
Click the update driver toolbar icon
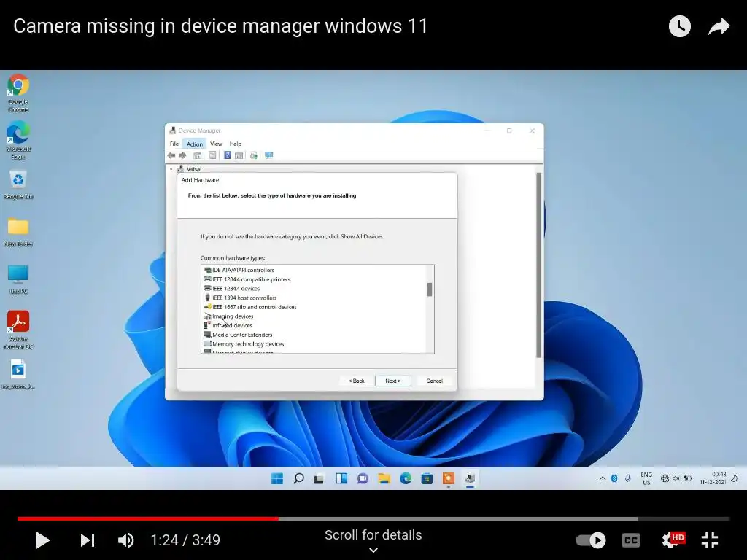253,155
